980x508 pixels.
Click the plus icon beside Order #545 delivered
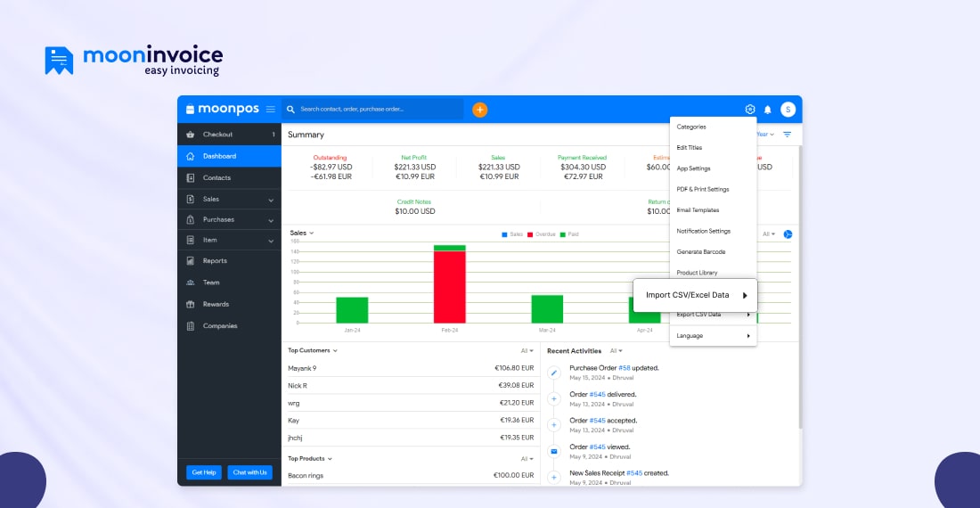(554, 398)
